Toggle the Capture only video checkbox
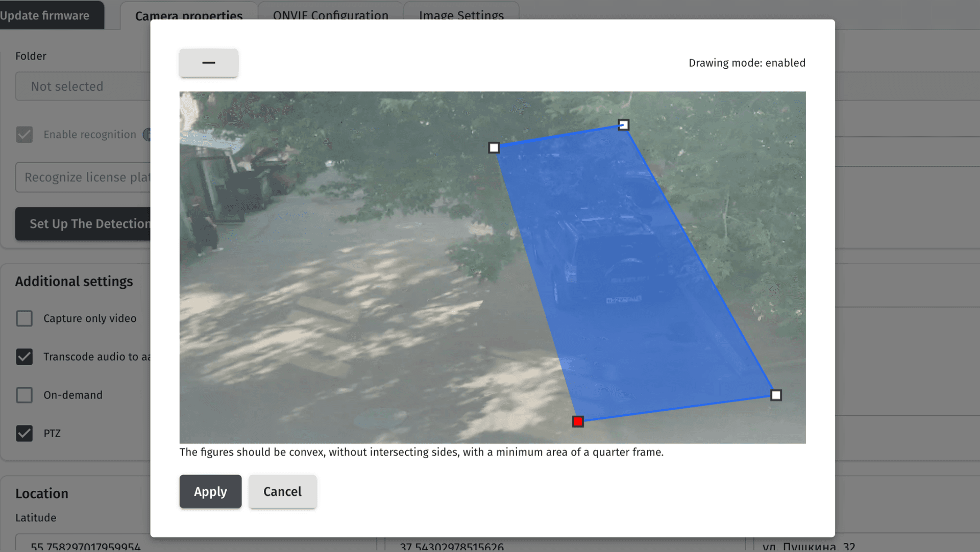 click(x=24, y=318)
